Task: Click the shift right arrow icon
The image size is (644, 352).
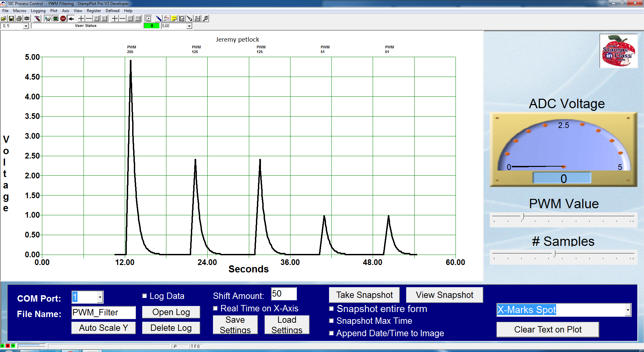Action: (138, 18)
